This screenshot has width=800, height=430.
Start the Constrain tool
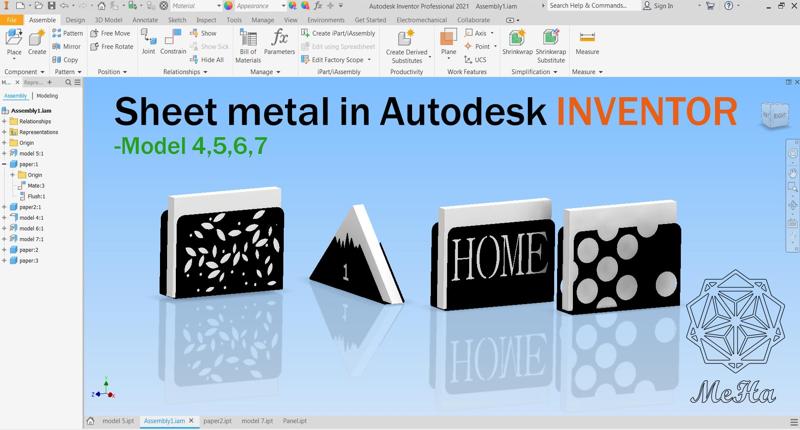[173, 41]
